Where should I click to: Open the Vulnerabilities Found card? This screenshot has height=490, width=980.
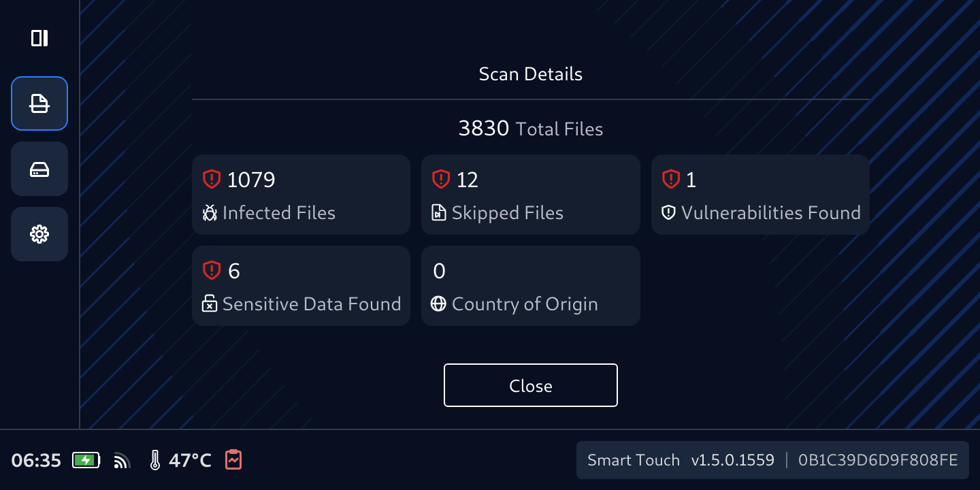click(760, 195)
